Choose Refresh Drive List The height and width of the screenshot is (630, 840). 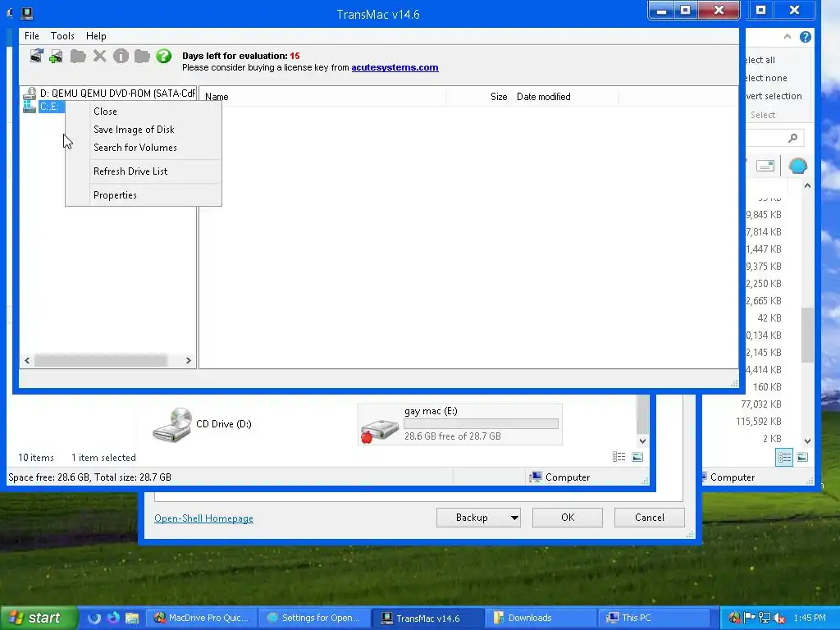(143, 171)
